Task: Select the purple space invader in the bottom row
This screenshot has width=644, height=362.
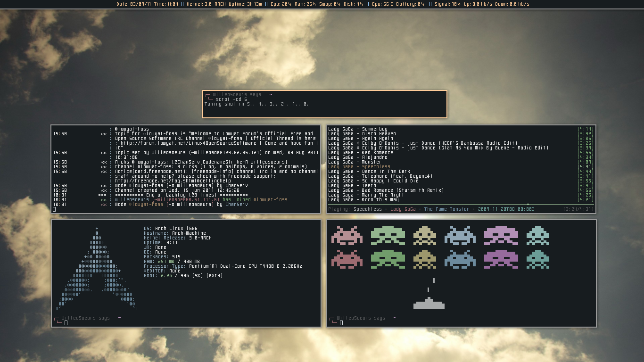Action: pyautogui.click(x=501, y=259)
